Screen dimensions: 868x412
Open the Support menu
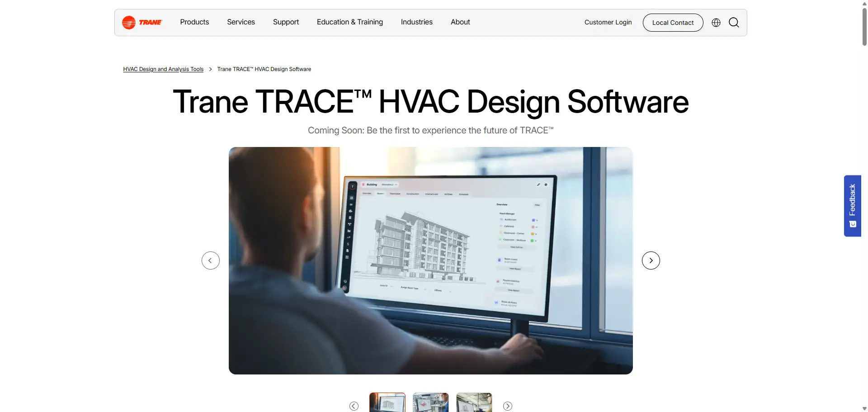[x=286, y=22]
